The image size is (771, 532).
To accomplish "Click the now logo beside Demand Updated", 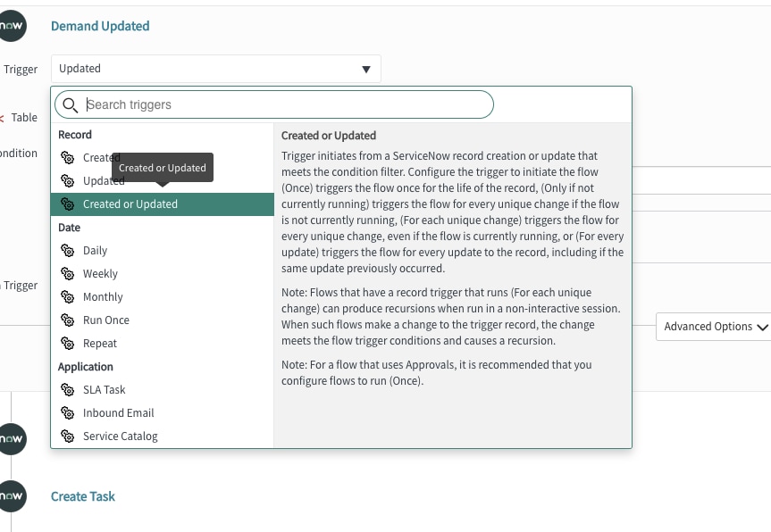I will [12, 26].
